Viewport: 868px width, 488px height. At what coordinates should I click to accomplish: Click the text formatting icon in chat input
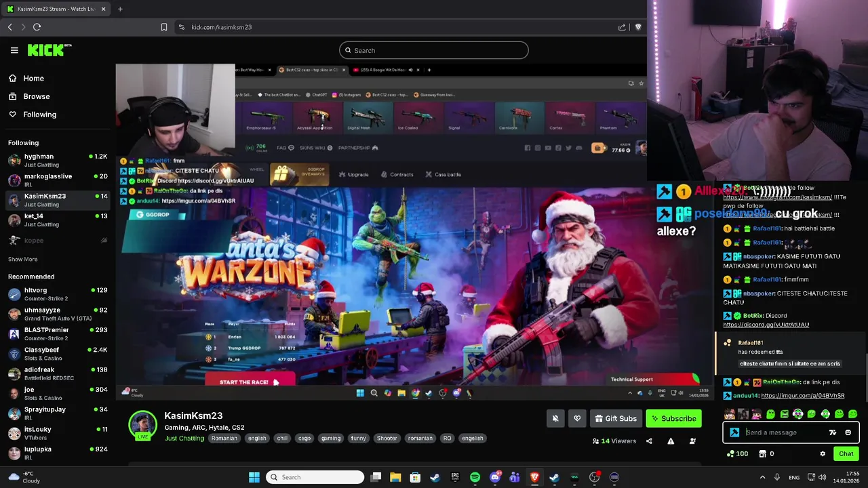tap(833, 432)
